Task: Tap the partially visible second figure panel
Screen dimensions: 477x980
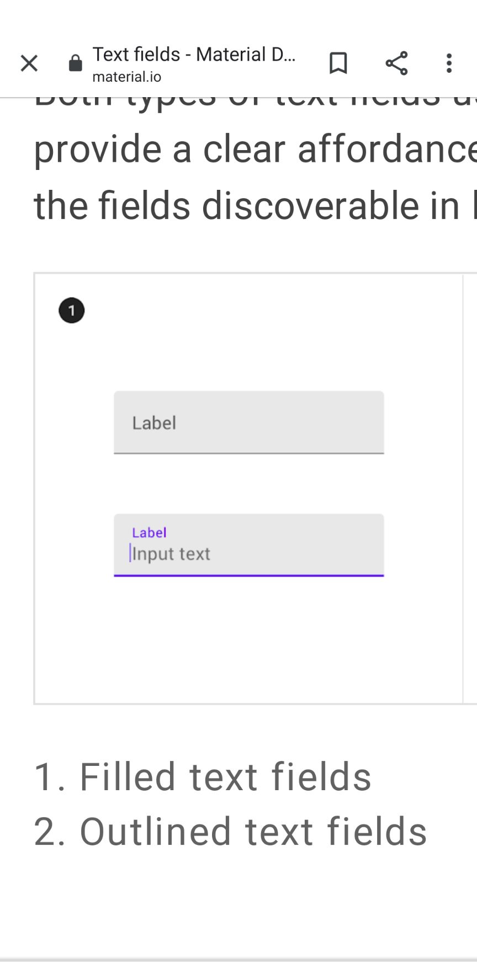Action: (470, 488)
